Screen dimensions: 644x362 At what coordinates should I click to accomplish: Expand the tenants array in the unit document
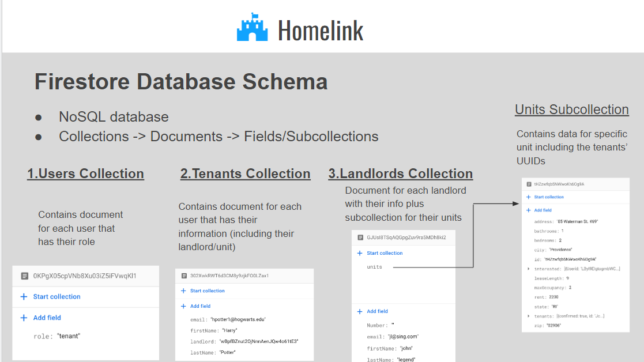pos(529,316)
